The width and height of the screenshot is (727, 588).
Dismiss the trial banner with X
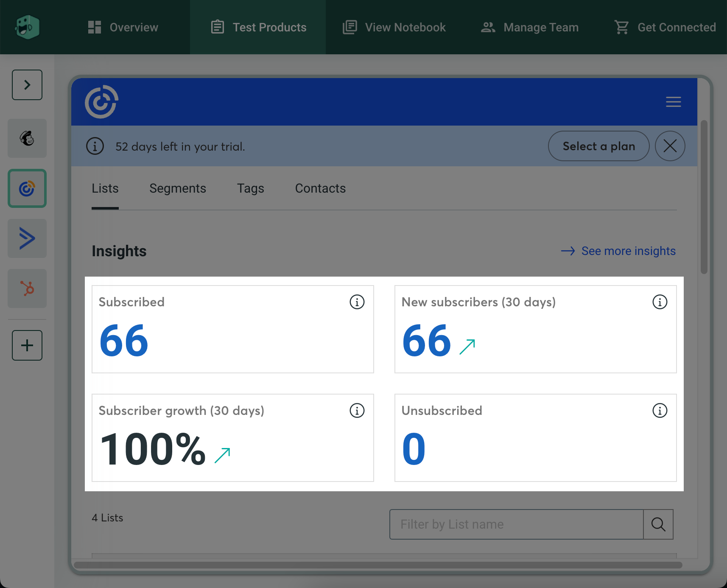pos(670,146)
